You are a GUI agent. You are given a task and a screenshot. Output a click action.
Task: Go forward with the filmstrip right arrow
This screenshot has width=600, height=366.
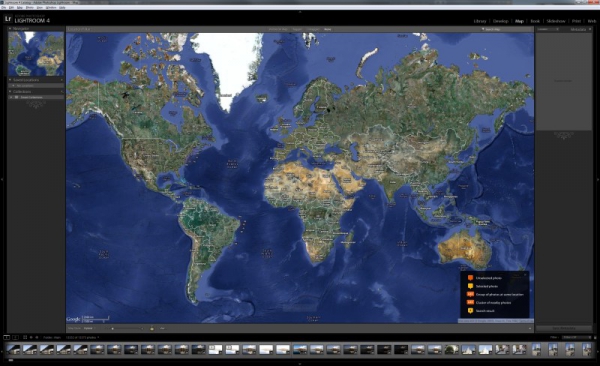(x=37, y=337)
